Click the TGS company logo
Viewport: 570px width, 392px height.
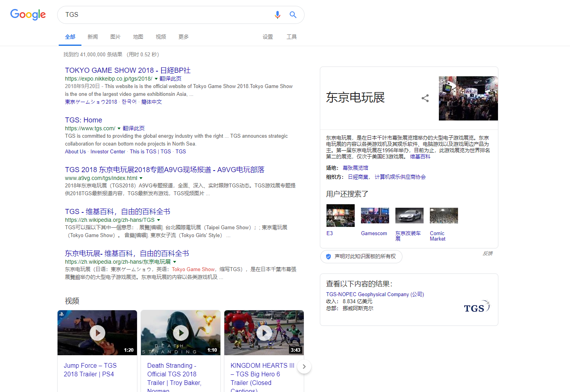477,307
